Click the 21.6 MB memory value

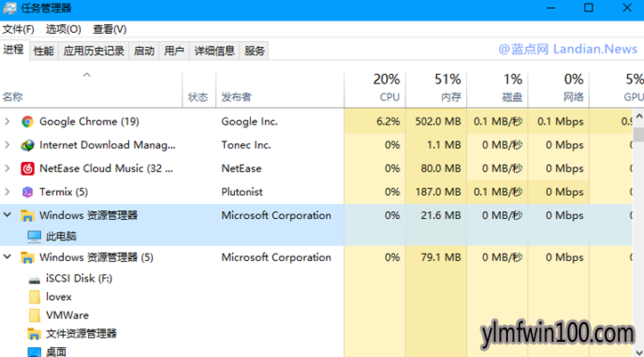[440, 215]
